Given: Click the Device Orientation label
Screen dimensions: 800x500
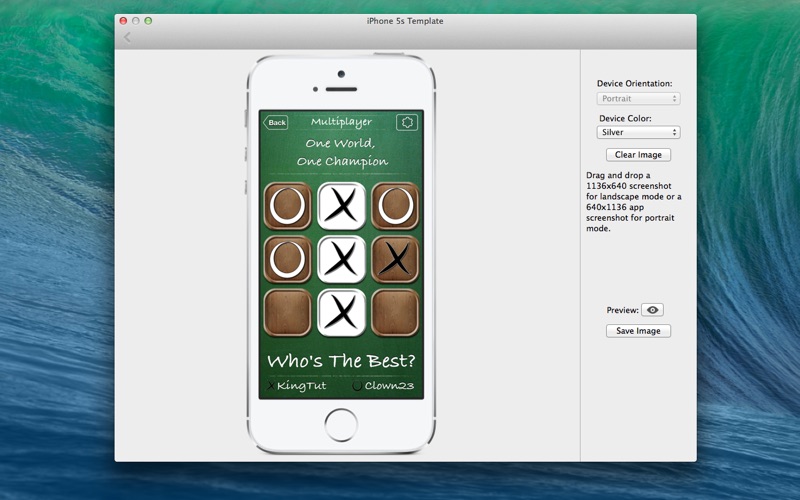Looking at the screenshot, I should pos(635,83).
